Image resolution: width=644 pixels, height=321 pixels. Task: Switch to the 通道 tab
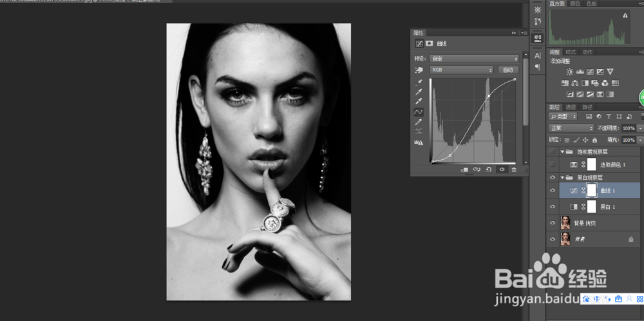point(571,107)
